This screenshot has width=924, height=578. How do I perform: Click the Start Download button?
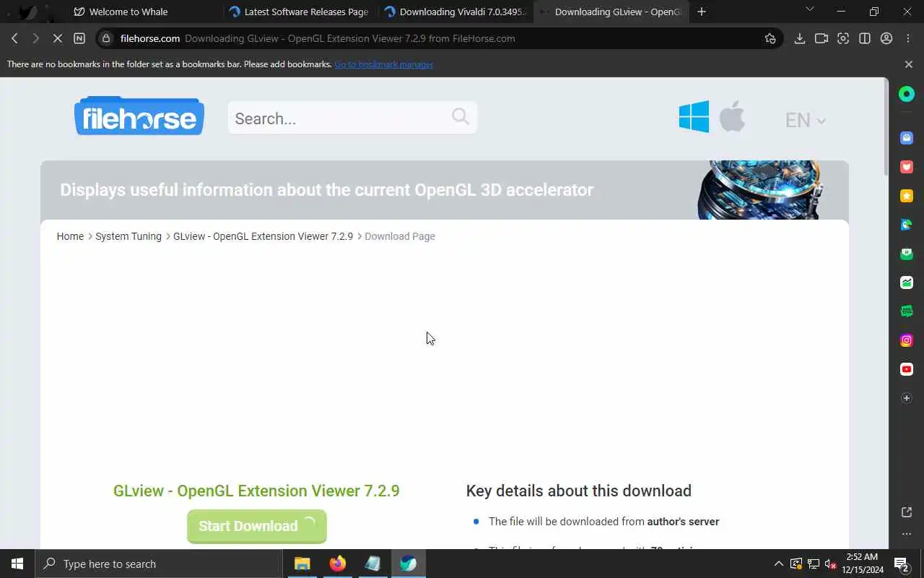click(256, 526)
